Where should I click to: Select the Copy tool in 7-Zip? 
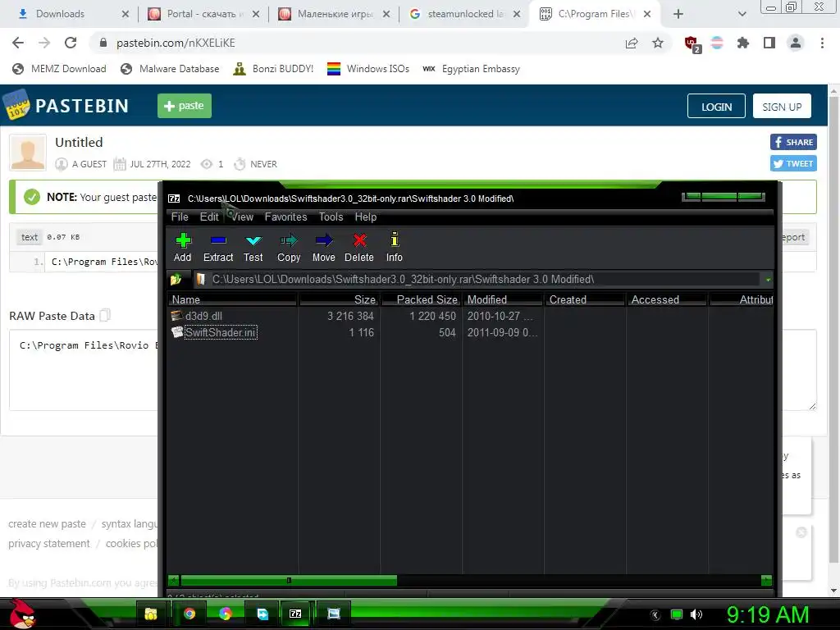(x=289, y=248)
